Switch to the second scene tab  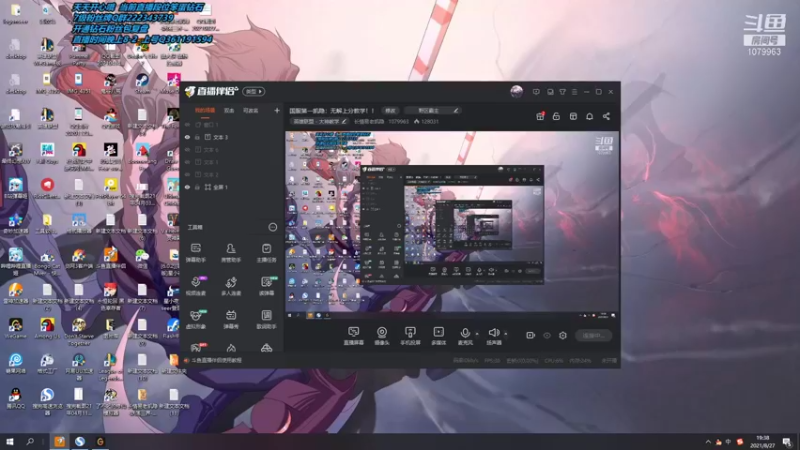click(x=229, y=111)
